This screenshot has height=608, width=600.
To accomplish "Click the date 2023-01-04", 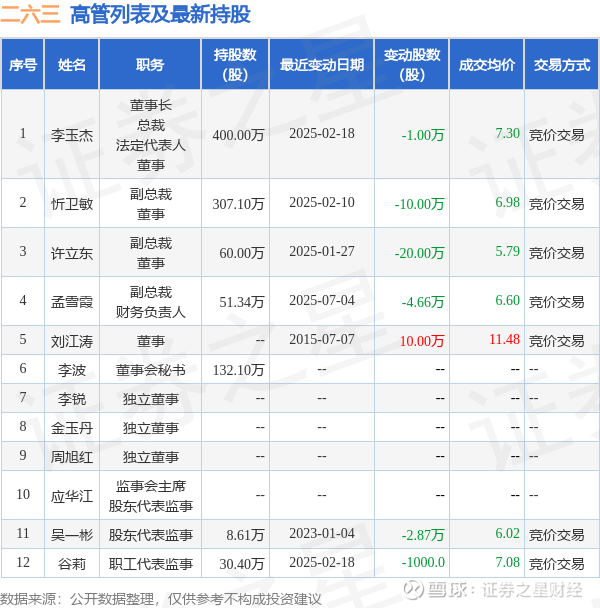I will tap(322, 534).
